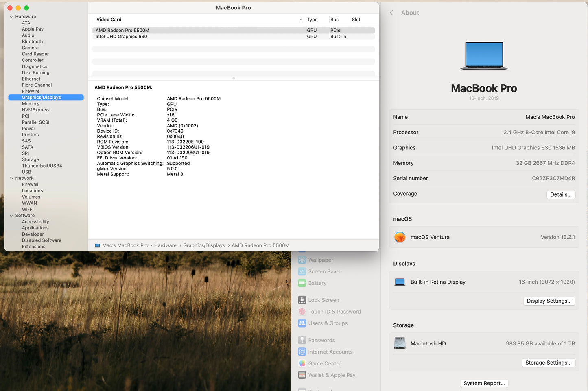Collapse the Hardware tree section

pyautogui.click(x=11, y=17)
